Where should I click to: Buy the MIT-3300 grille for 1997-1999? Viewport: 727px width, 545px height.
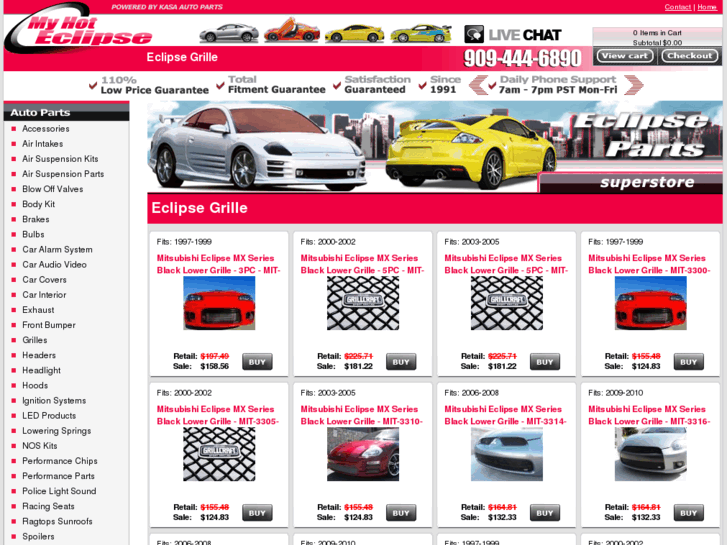pyautogui.click(x=689, y=362)
